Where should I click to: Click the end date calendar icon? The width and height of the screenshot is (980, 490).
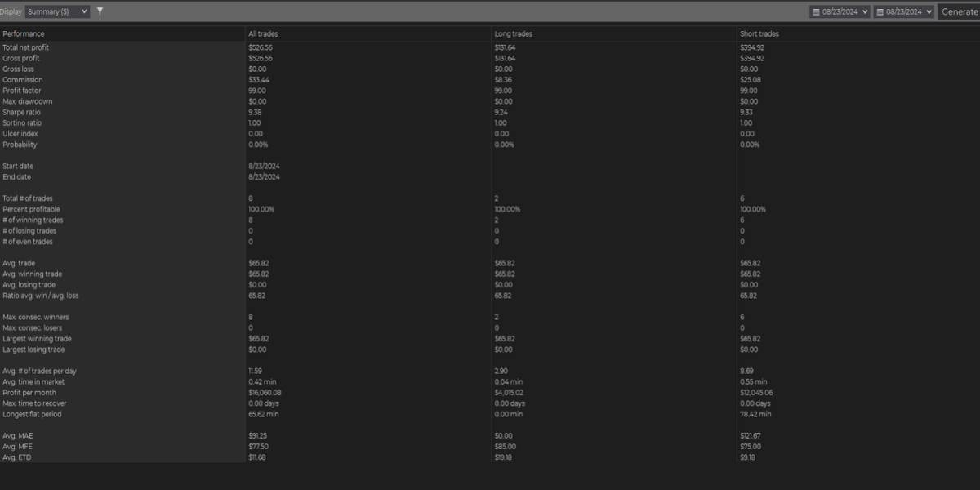click(x=880, y=11)
